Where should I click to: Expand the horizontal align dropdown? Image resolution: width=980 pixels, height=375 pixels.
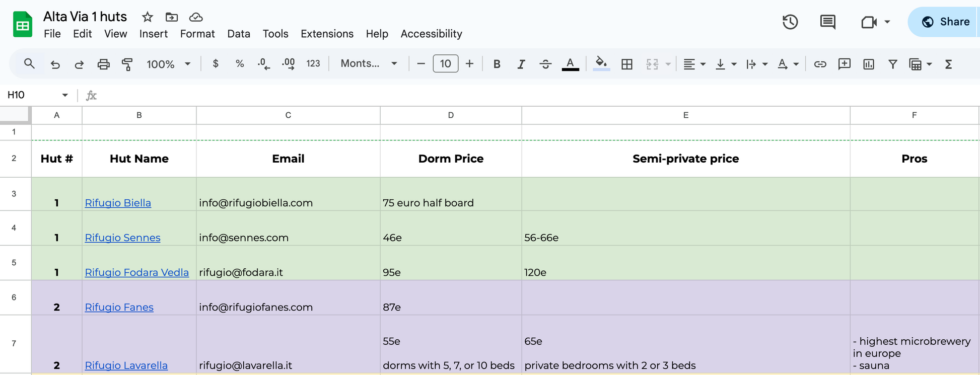694,64
